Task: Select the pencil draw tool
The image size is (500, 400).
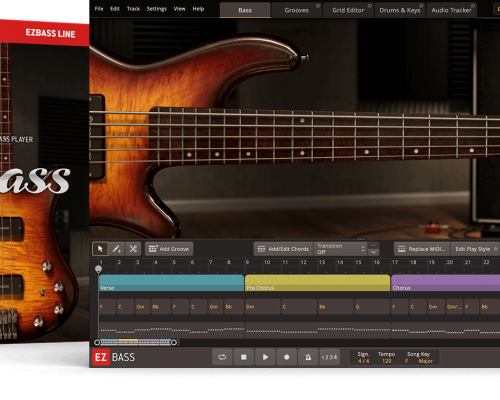Action: pos(117,249)
